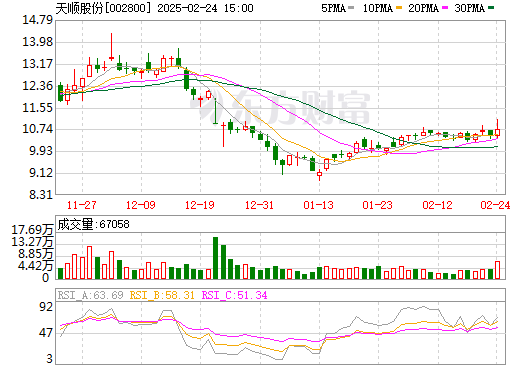Click the latest red candlestick on the price chart

497,132
